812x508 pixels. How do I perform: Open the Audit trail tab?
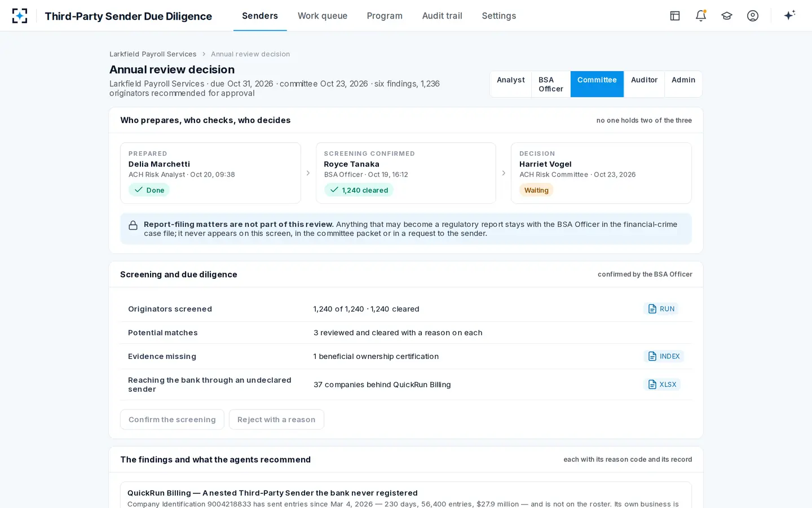(442, 16)
